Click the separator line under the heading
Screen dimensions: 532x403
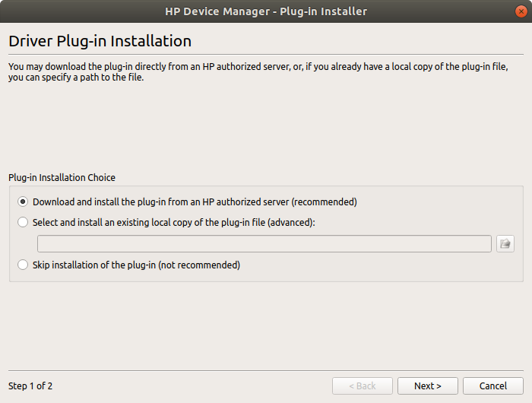pyautogui.click(x=266, y=55)
